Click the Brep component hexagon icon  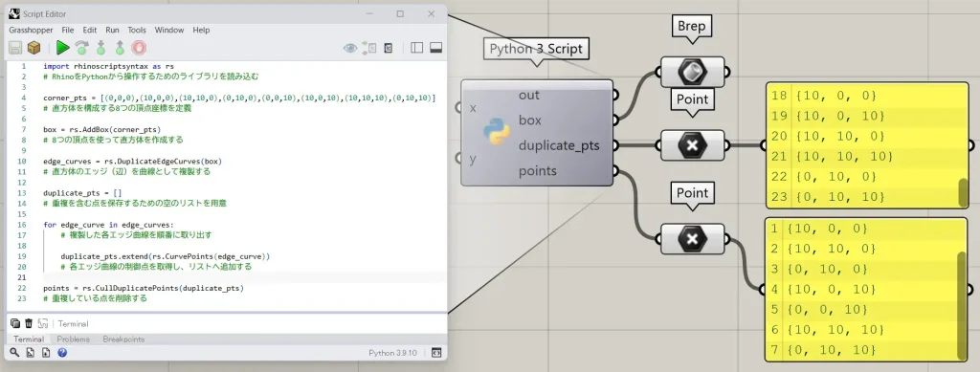[692, 72]
